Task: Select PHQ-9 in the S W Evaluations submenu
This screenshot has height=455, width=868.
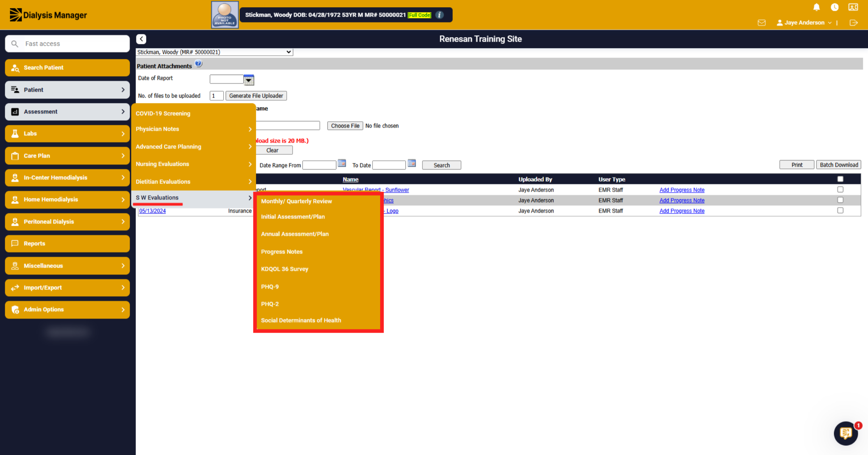Action: tap(270, 287)
